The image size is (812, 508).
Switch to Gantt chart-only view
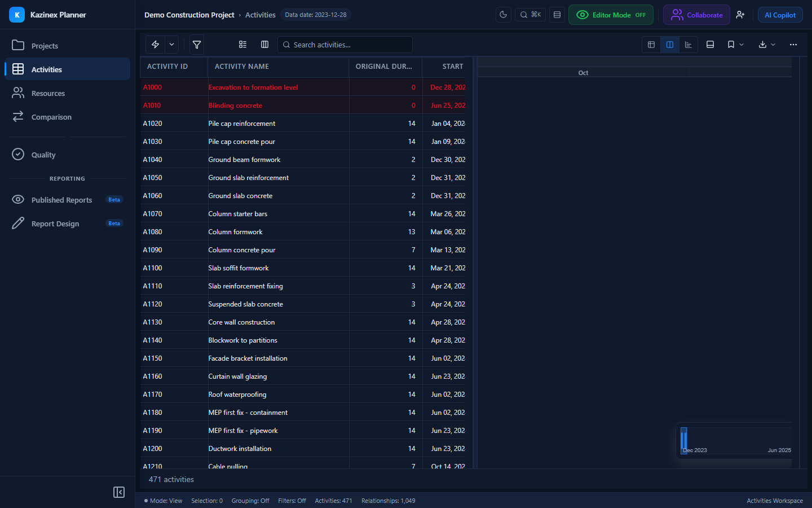pyautogui.click(x=689, y=45)
